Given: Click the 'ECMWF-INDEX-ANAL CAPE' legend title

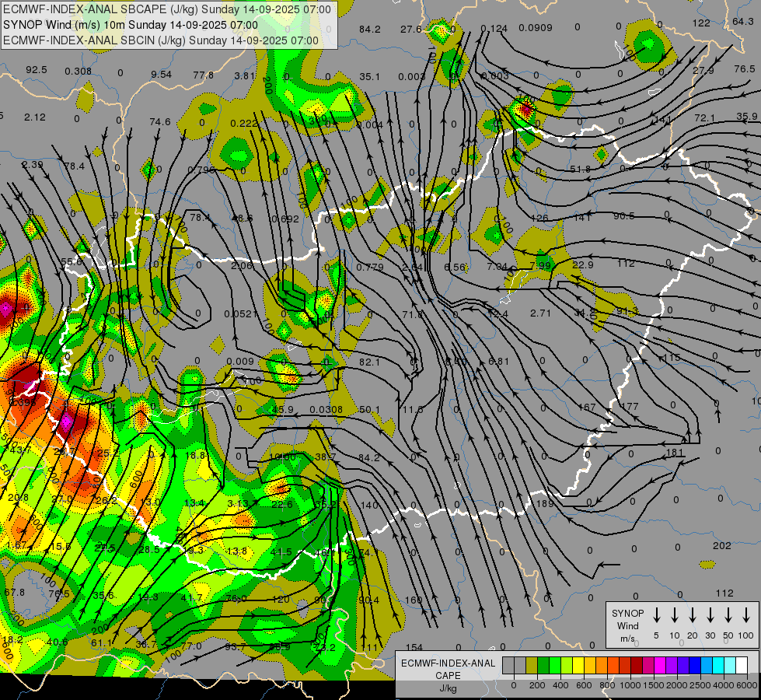Looking at the screenshot, I should coord(448,669).
